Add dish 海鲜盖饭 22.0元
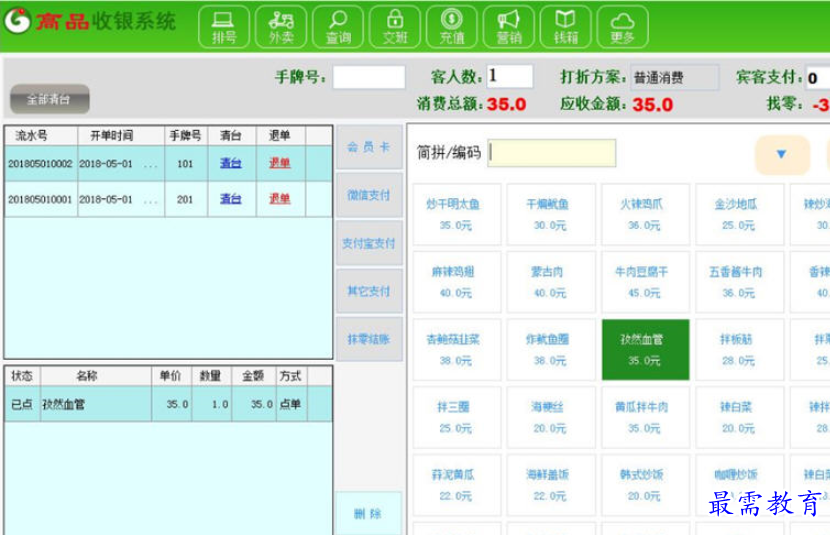This screenshot has height=535, width=830. (x=551, y=485)
